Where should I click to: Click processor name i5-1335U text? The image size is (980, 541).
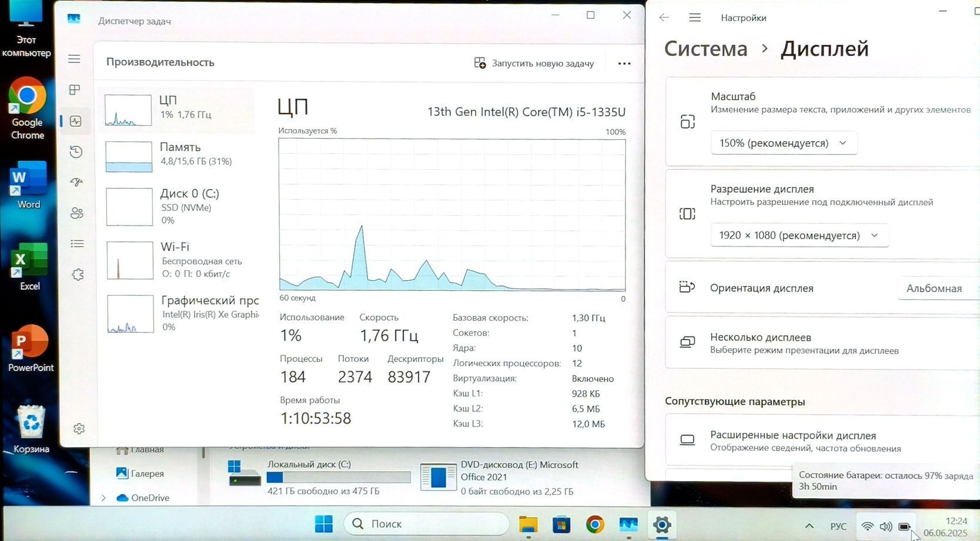coord(526,112)
